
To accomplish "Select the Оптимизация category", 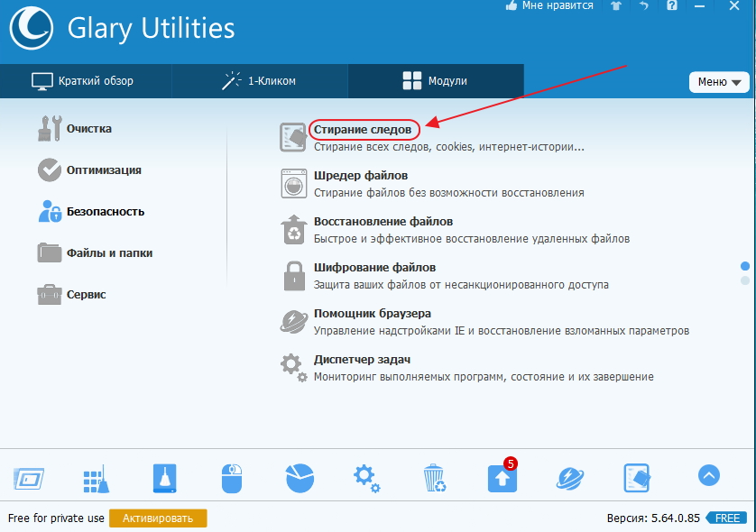I will (x=89, y=170).
